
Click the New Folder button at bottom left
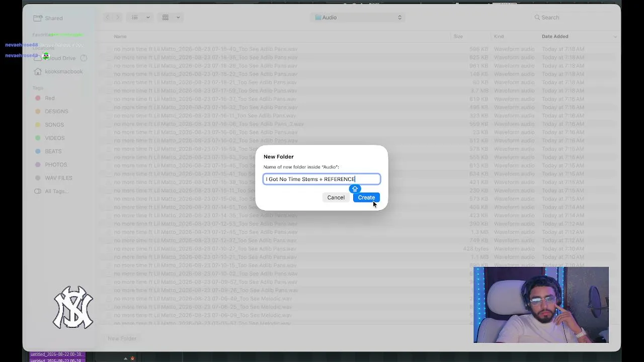122,338
